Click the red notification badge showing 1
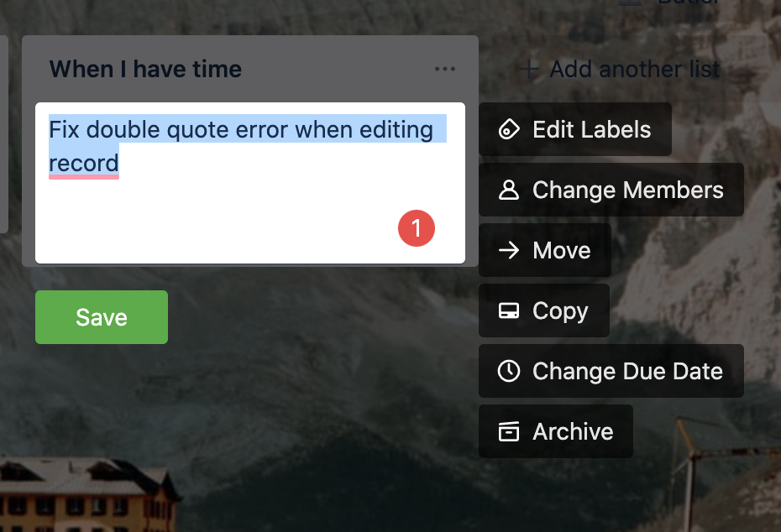 pos(417,228)
